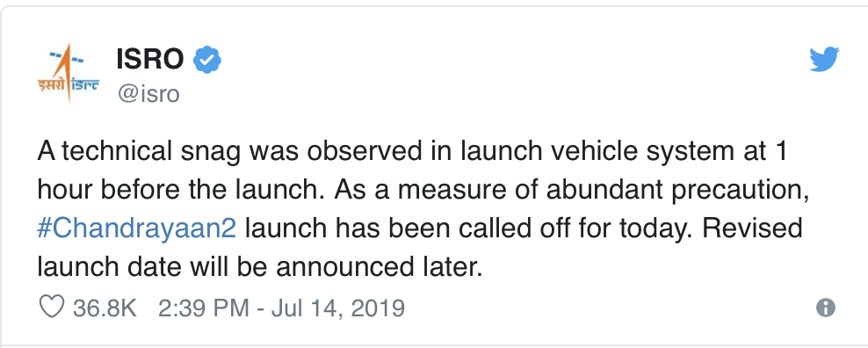
Task: Click the Twitter bird logo
Action: 824,60
